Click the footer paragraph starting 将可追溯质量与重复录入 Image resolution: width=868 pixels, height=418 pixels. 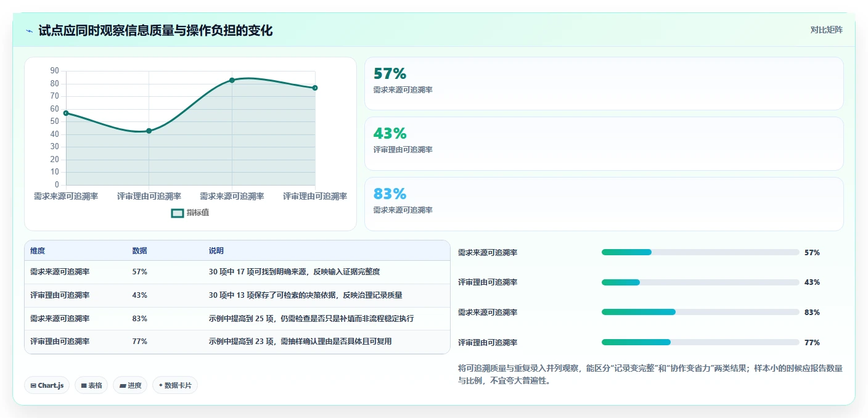pyautogui.click(x=650, y=374)
